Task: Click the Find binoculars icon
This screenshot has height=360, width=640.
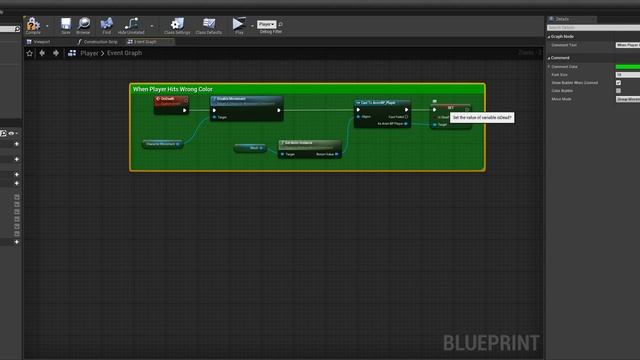Action: [x=107, y=24]
